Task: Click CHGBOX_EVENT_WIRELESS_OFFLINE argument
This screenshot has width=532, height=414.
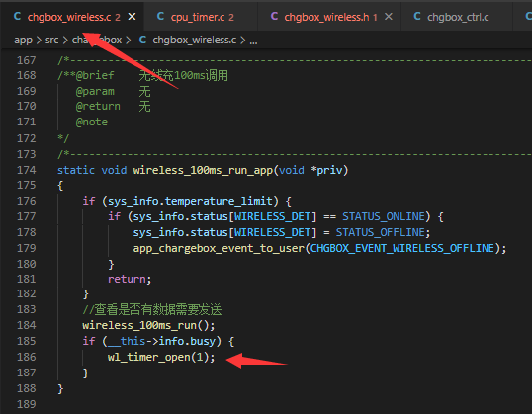Action: pos(402,249)
